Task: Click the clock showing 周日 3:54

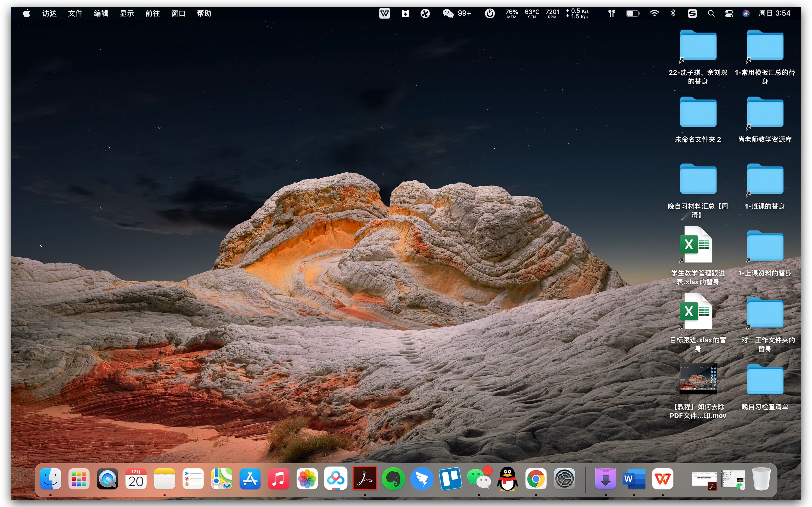Action: (x=774, y=13)
